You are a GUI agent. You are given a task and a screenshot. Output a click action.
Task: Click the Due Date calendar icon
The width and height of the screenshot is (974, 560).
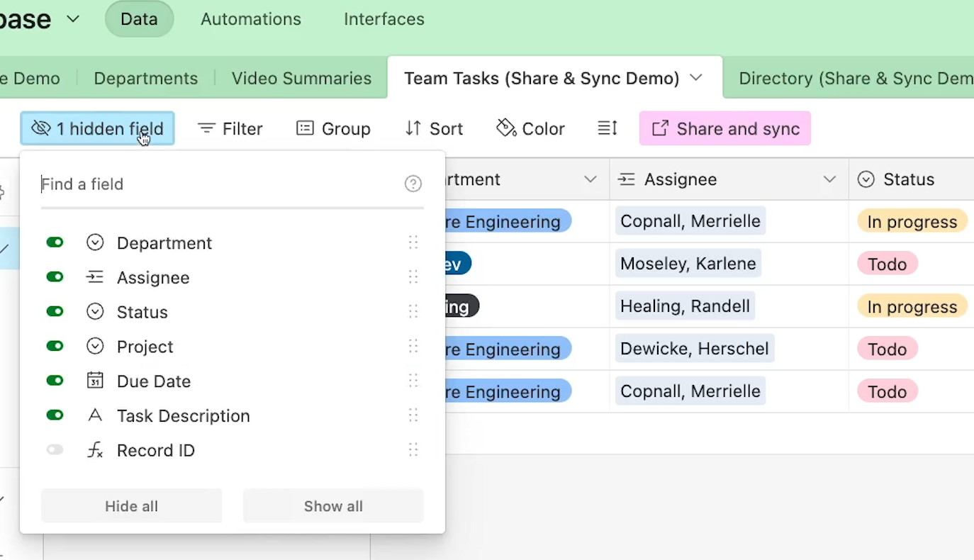click(95, 381)
